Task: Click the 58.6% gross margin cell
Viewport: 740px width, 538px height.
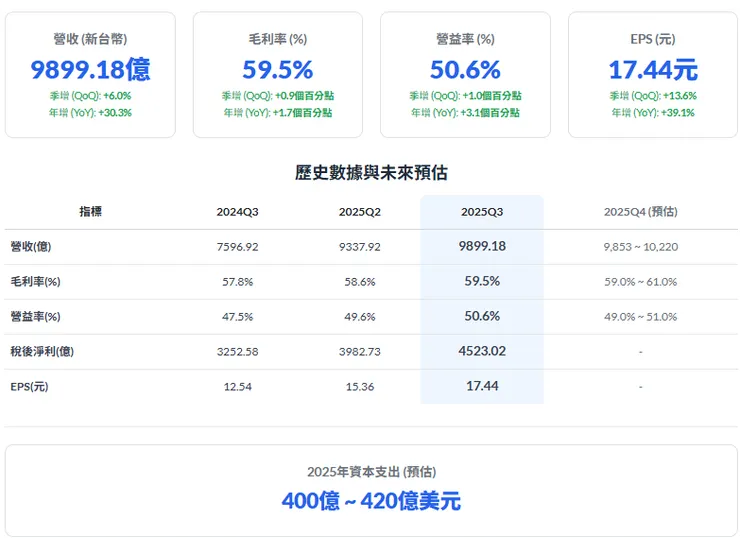Action: click(360, 282)
